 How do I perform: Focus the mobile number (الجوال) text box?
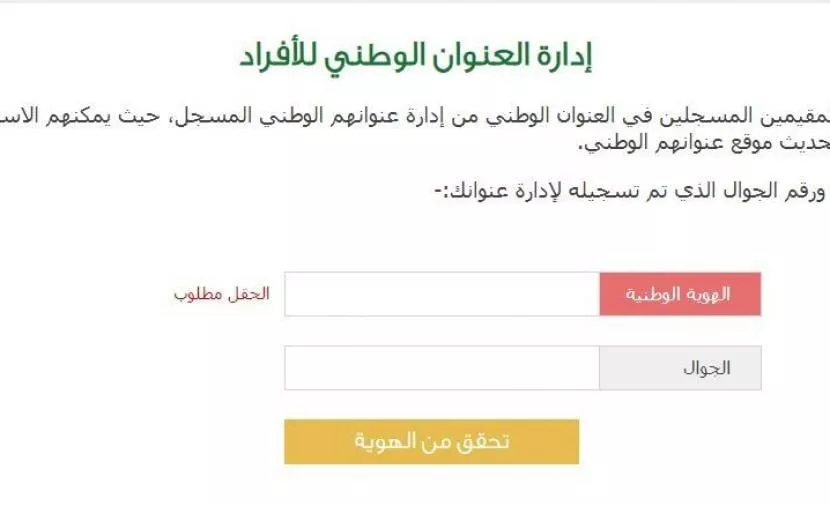[x=442, y=368]
